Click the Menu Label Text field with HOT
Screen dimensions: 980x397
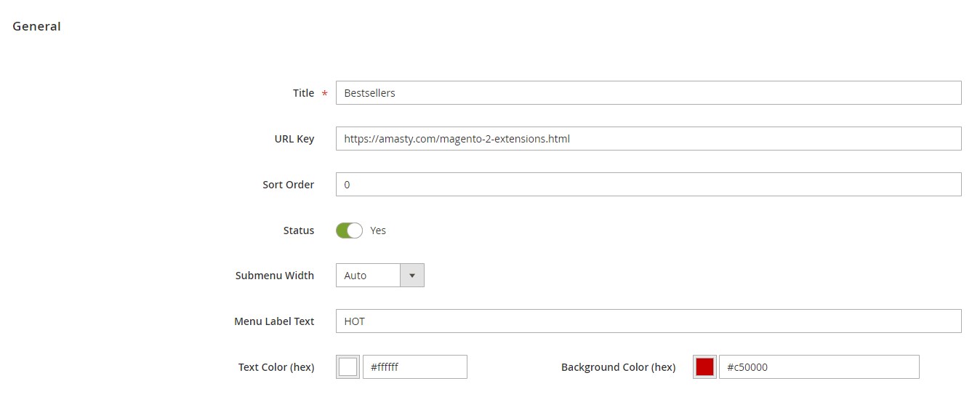pos(648,321)
